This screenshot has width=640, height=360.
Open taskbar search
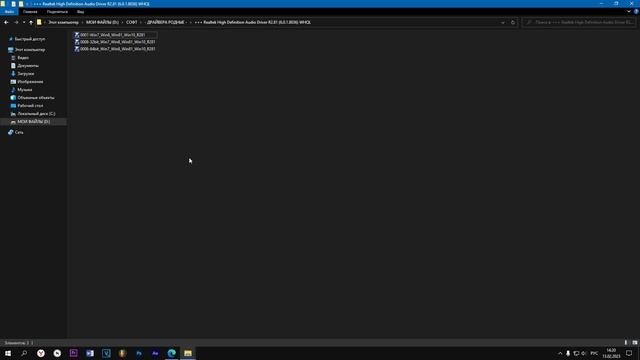click(x=24, y=353)
